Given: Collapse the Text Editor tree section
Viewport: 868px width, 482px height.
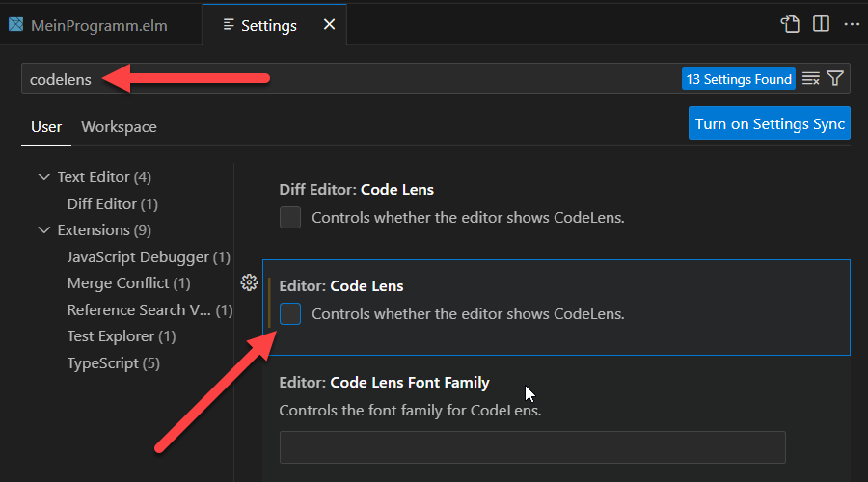Looking at the screenshot, I should click(x=43, y=177).
